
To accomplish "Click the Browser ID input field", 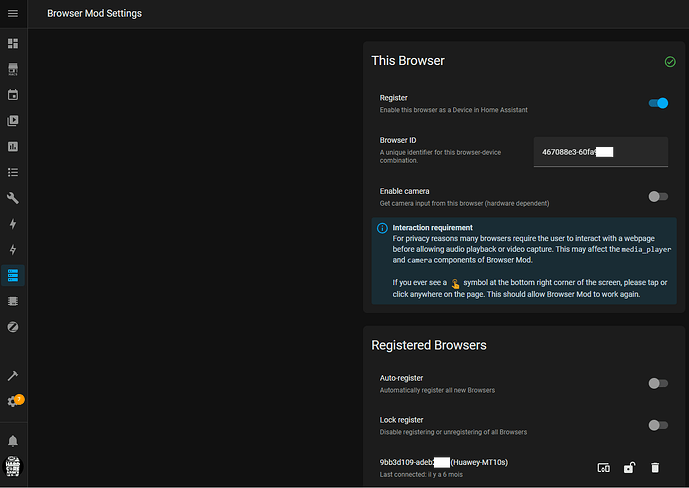I will (601, 152).
